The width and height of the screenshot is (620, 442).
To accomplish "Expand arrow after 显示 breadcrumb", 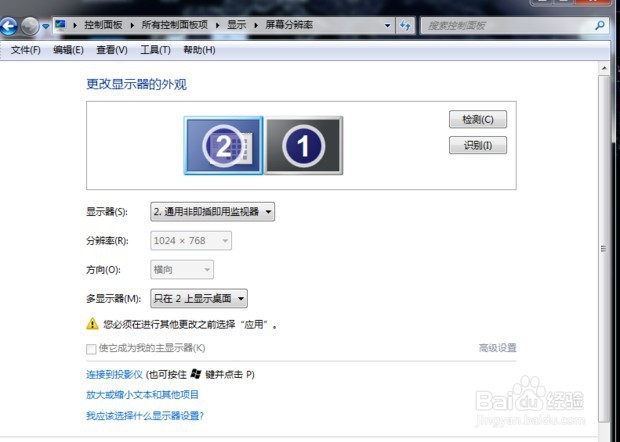I will click(x=256, y=25).
